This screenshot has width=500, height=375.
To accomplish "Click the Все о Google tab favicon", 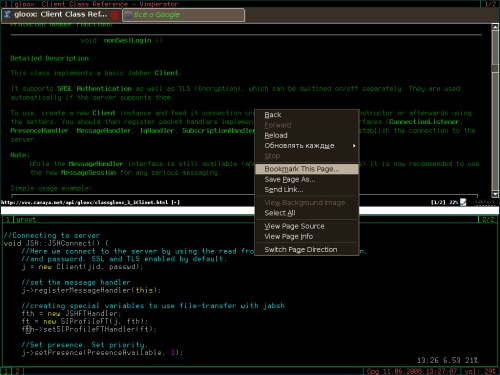I will [x=128, y=15].
